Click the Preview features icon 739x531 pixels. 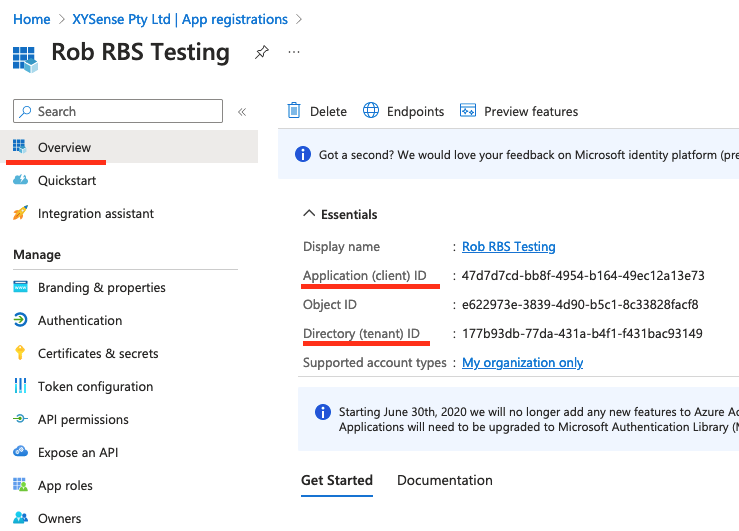468,110
